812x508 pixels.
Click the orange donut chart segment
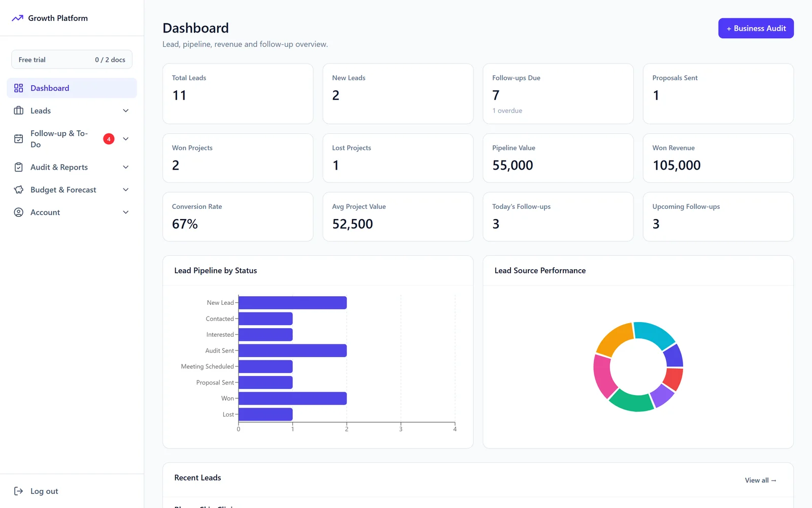point(615,339)
